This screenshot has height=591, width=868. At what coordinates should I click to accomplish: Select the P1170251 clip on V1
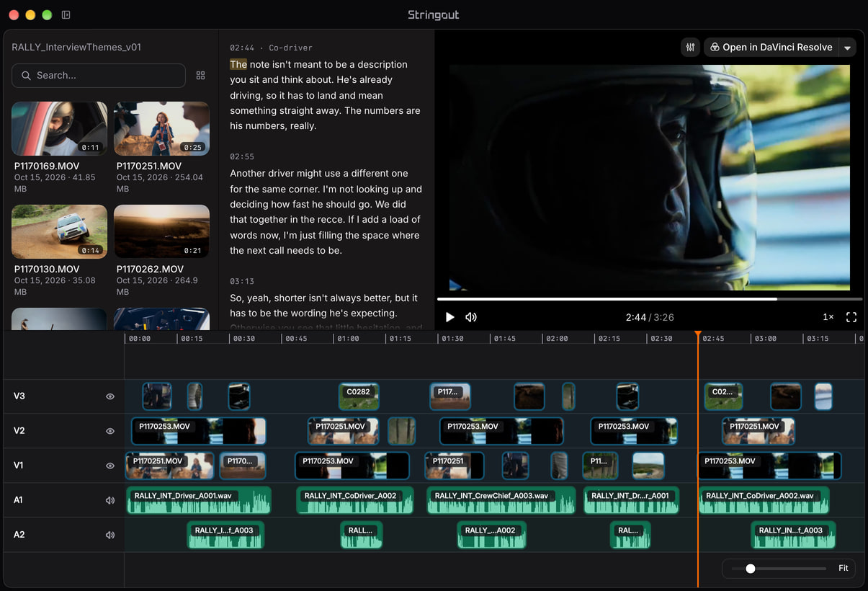[455, 466]
